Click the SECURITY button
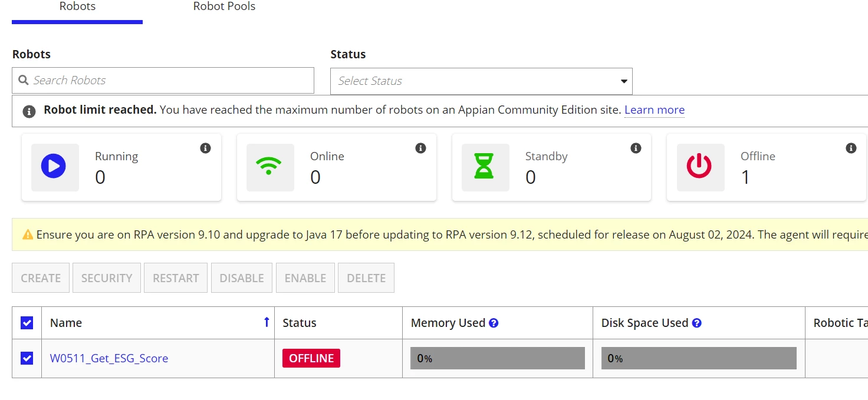Screen dimensions: 868x400 [107, 278]
